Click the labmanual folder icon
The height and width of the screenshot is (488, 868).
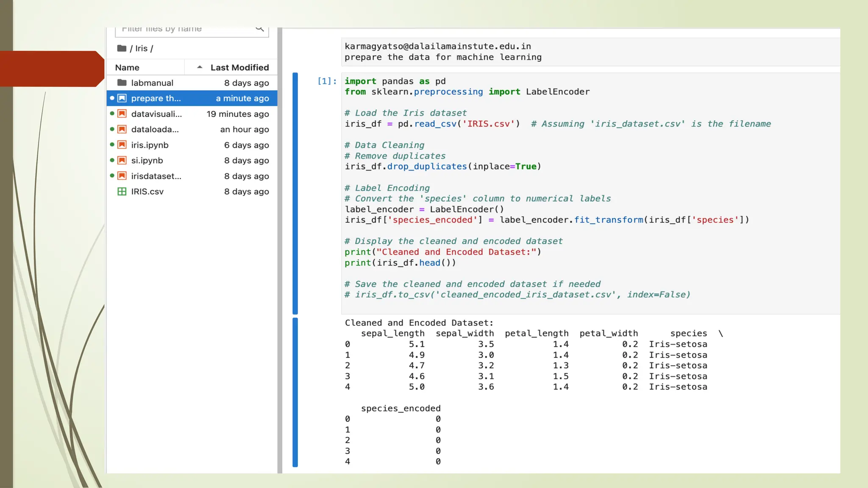click(x=122, y=83)
